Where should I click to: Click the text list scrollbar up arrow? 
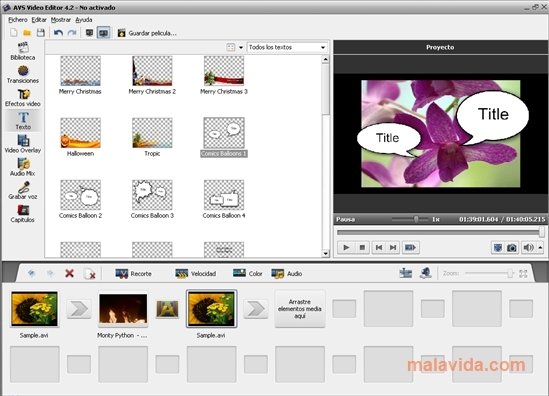point(326,60)
